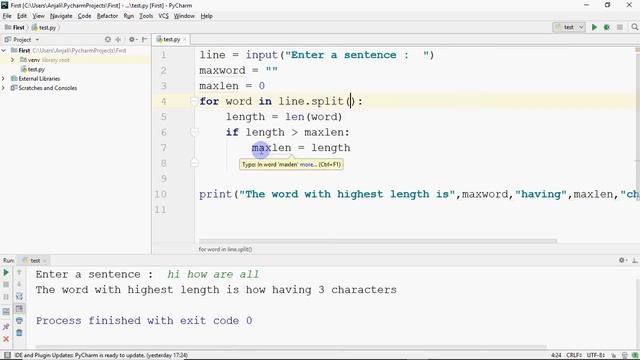Click Down the stack trace arrow
This screenshot has width=640, height=360.
click(19, 284)
